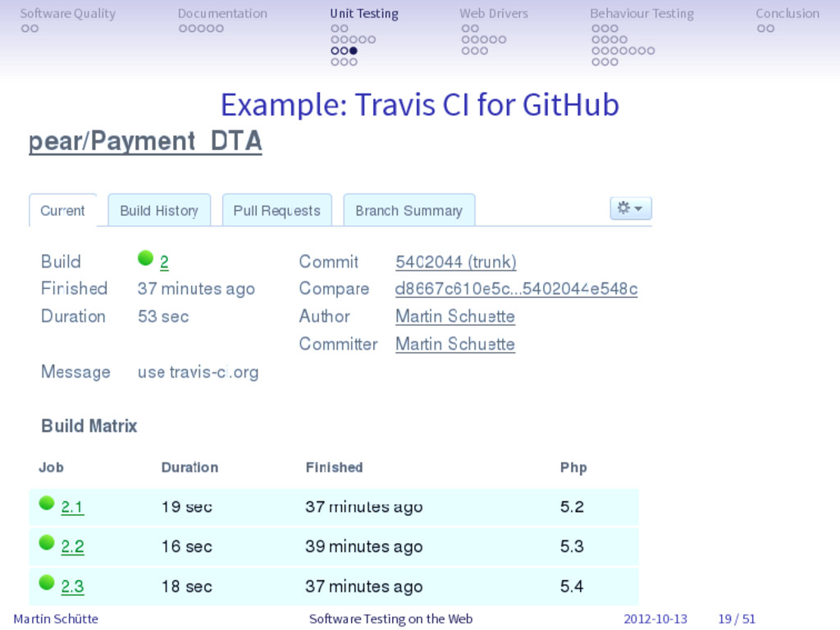Open job 2.3 link
840x630 pixels.
[72, 587]
